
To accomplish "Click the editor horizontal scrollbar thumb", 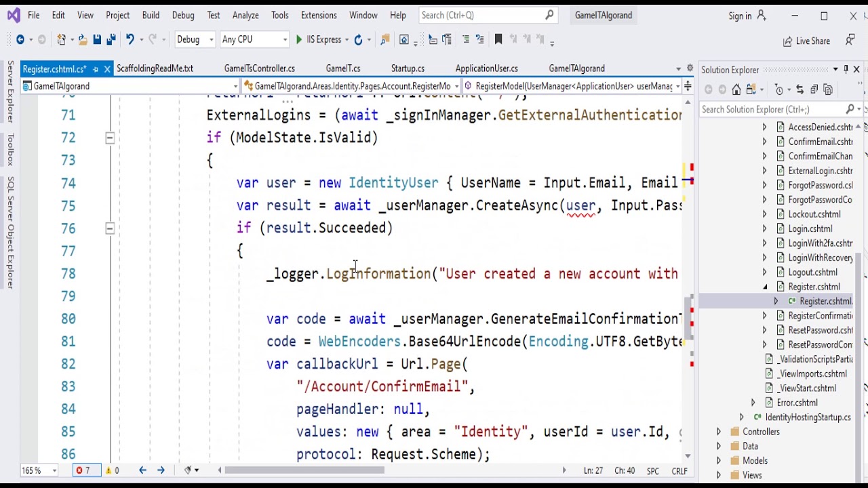I will (304, 470).
